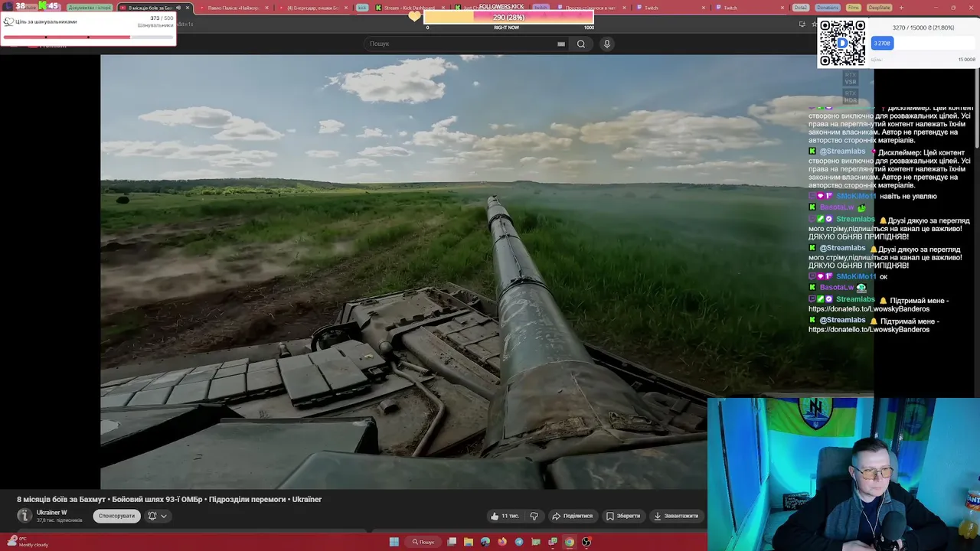Click the SMoKiMo11 'ок' chat username
The image size is (980, 551).
[x=855, y=277]
